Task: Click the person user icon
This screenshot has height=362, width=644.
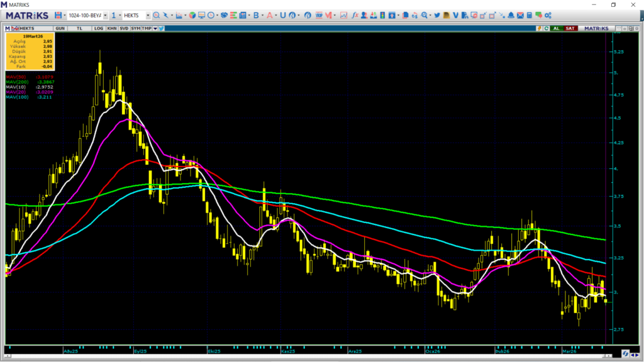Action: click(x=364, y=15)
